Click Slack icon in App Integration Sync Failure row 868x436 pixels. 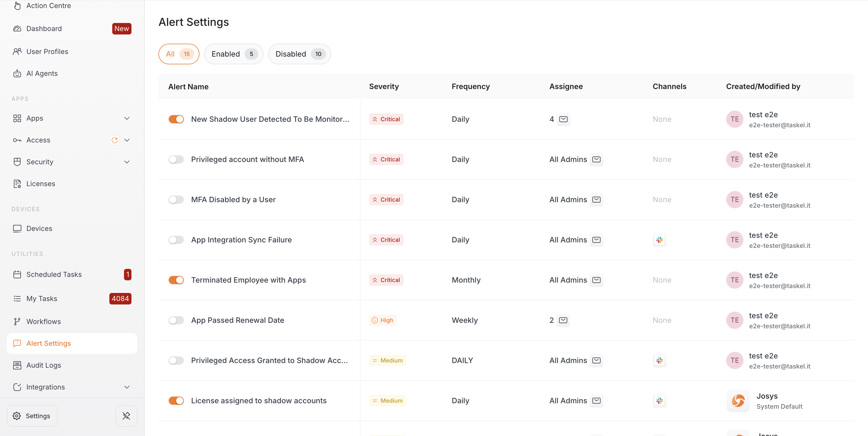(659, 240)
